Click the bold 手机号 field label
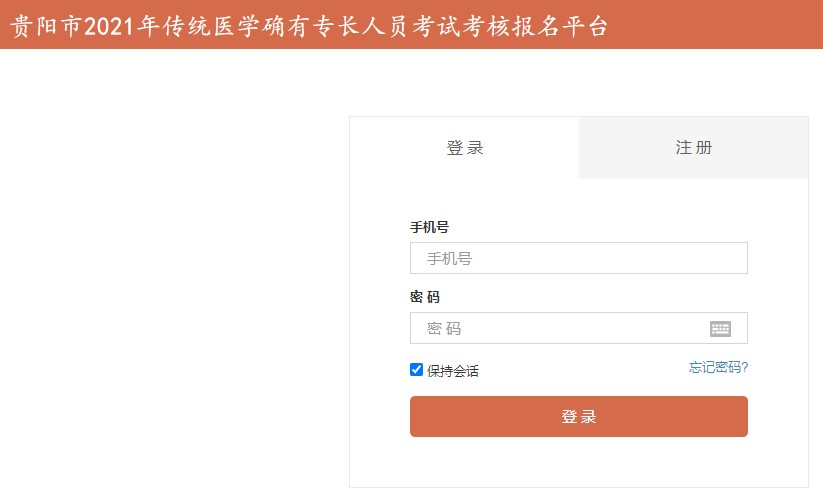Screen dimensions: 823x496 coord(429,227)
